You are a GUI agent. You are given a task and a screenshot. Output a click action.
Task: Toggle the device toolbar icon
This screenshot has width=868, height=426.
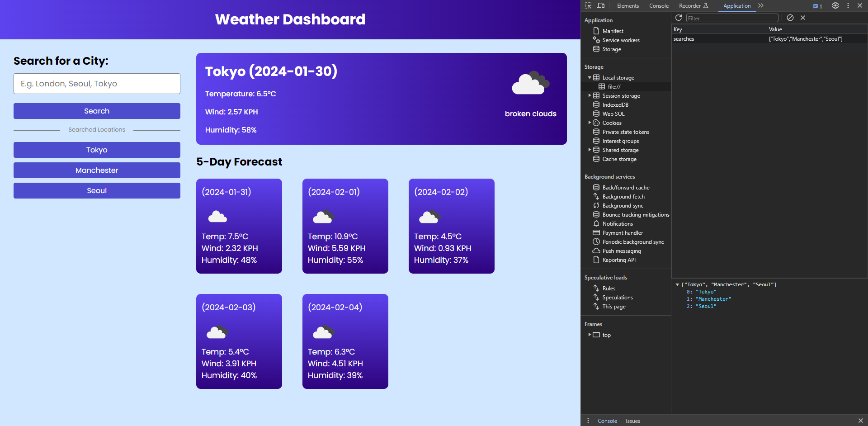tap(601, 6)
